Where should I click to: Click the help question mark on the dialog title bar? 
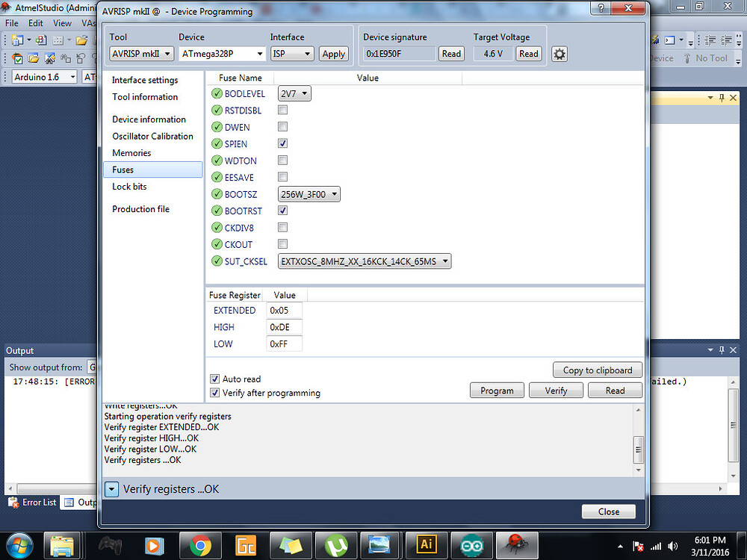click(602, 9)
